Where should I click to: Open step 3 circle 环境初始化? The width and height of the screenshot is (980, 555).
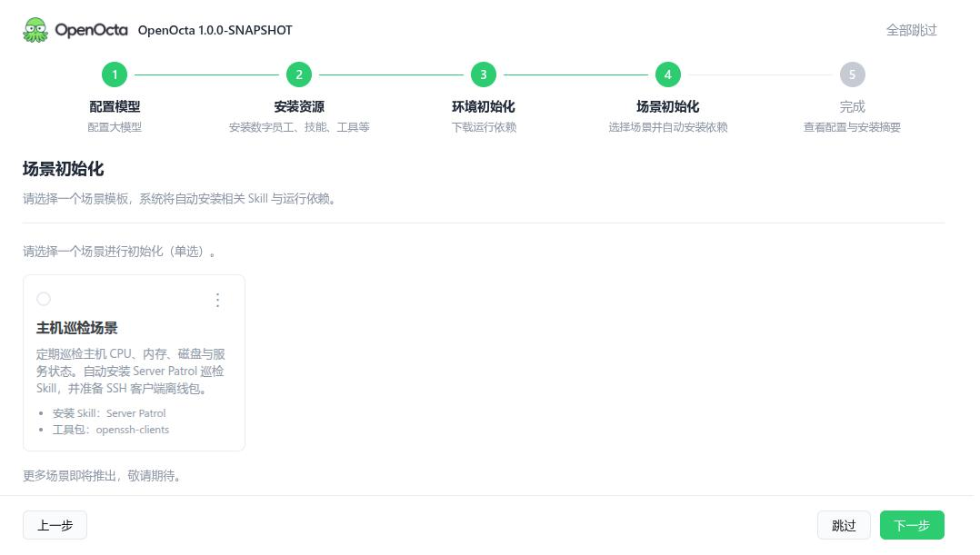483,74
